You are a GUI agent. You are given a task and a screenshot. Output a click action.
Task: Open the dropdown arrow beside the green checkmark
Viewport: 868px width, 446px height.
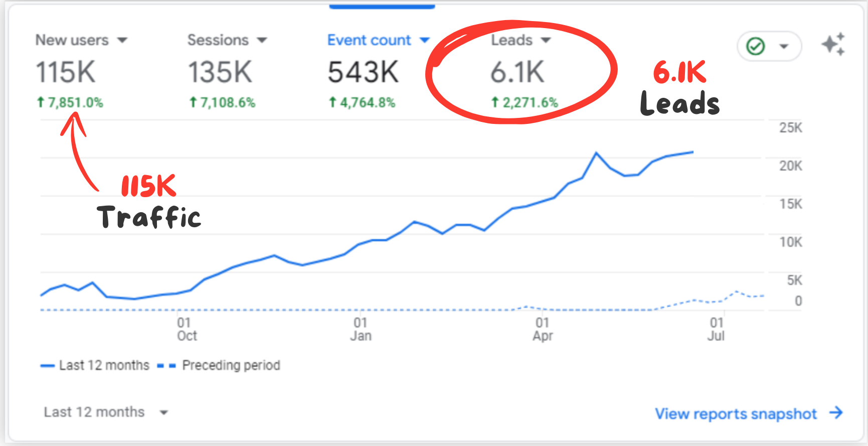[x=783, y=47]
